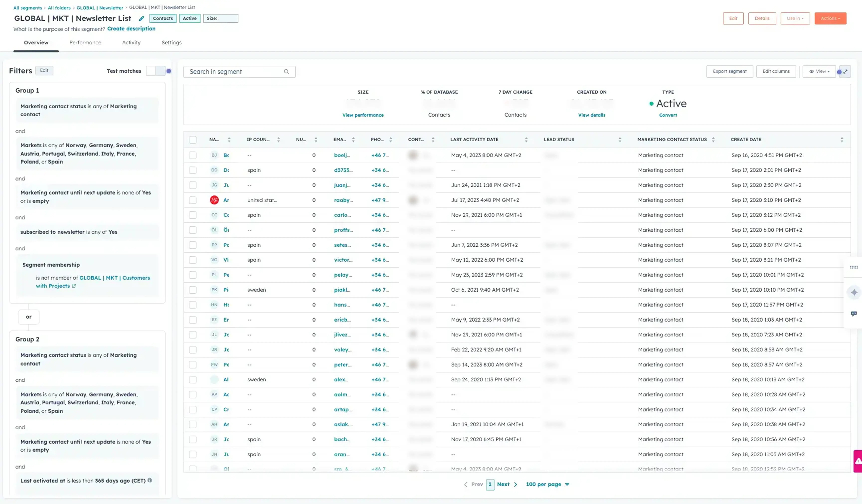The image size is (862, 504).
Task: Toggle the Test matches switch
Action: coord(156,71)
